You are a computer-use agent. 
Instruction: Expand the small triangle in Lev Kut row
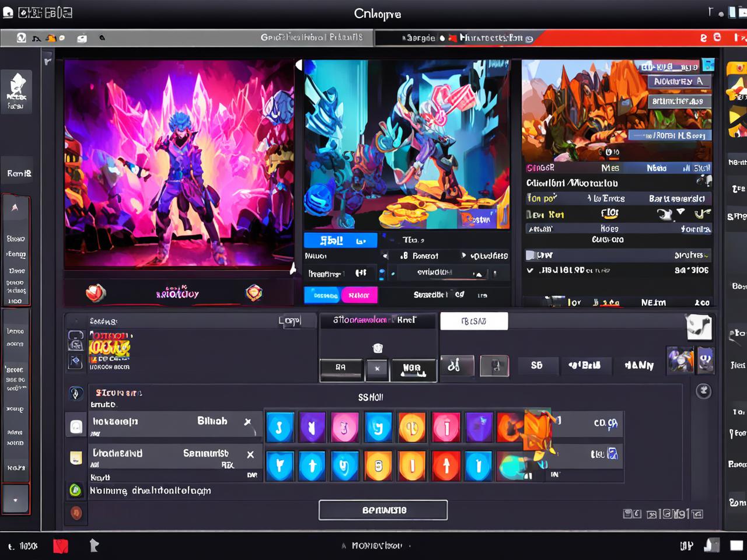(x=680, y=212)
